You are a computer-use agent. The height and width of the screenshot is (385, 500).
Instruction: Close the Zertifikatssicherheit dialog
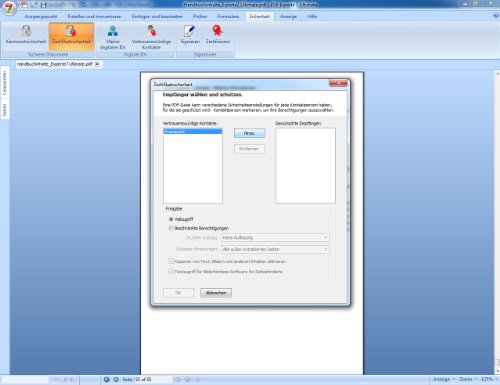pyautogui.click(x=338, y=83)
